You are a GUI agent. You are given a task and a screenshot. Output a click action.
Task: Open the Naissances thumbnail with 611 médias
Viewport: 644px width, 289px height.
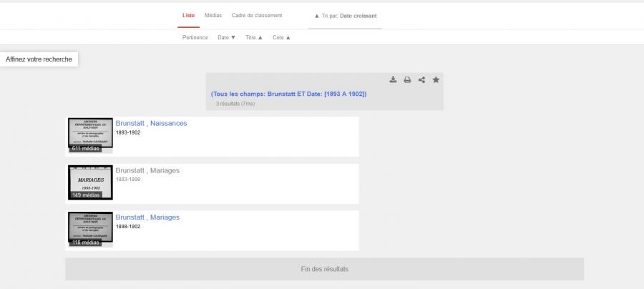coord(90,135)
